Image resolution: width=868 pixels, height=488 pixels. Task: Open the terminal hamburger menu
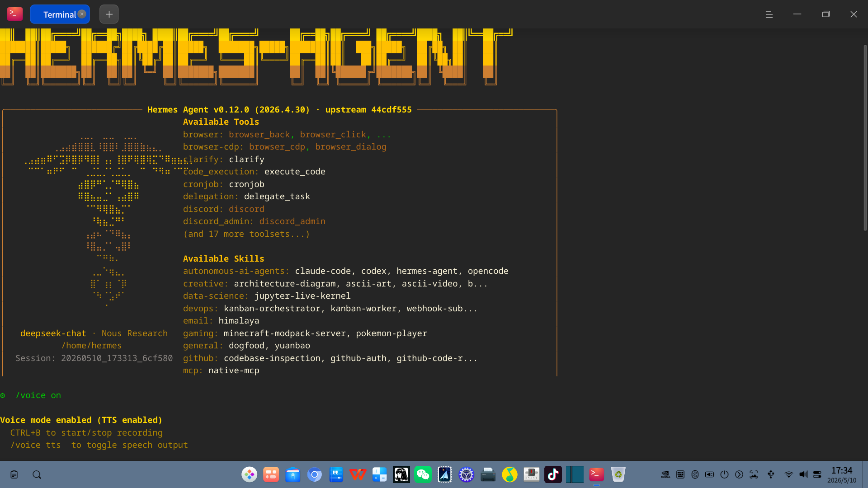tap(769, 14)
